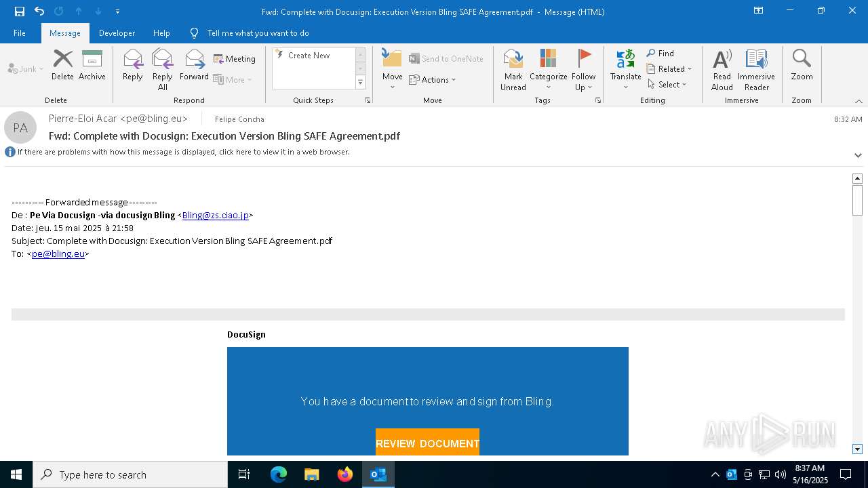Reply with a Meeting

(235, 59)
